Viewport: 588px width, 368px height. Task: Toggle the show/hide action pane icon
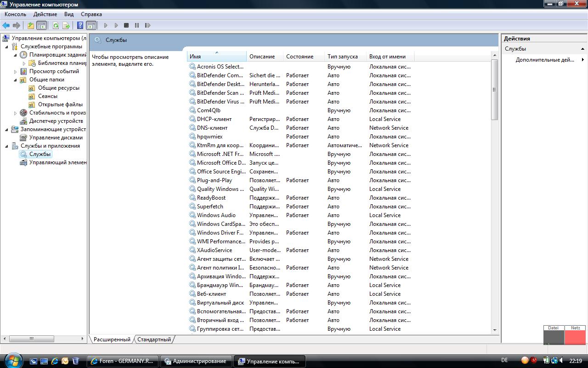tap(91, 25)
